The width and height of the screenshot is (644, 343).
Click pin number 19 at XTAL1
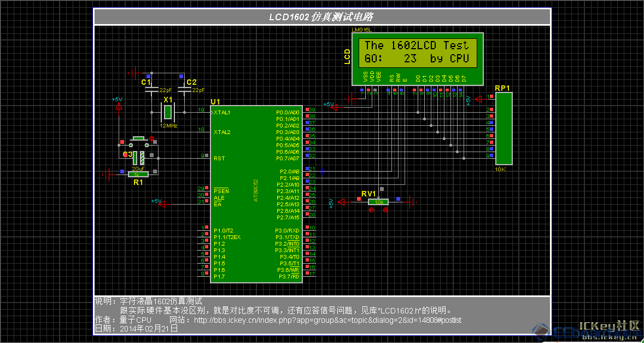point(201,109)
